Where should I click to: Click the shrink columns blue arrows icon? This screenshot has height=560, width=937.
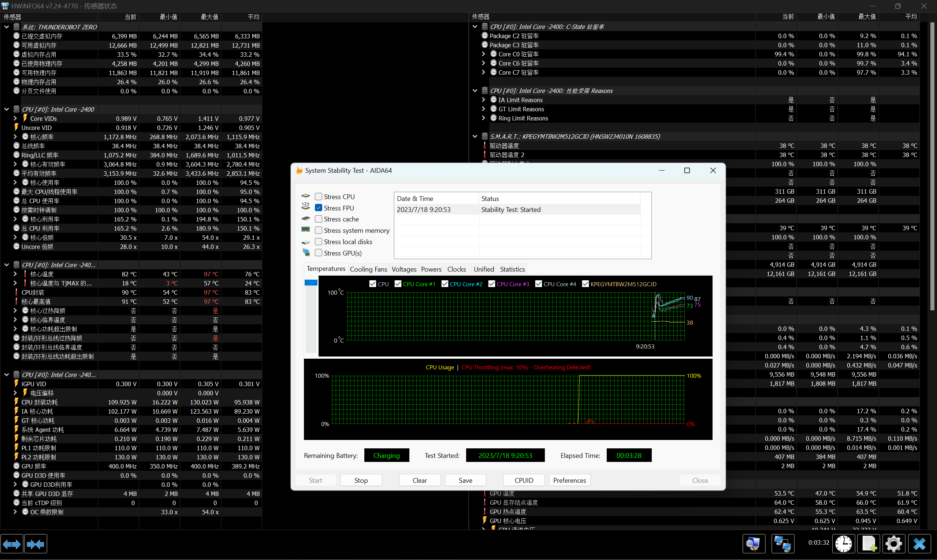click(36, 544)
